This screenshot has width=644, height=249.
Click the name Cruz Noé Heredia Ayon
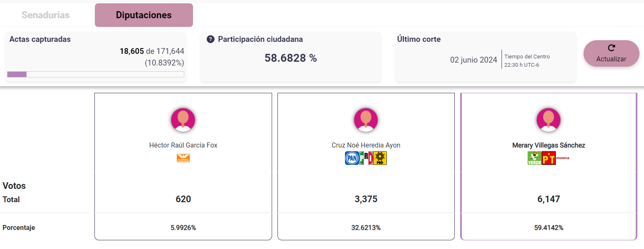tap(366, 145)
